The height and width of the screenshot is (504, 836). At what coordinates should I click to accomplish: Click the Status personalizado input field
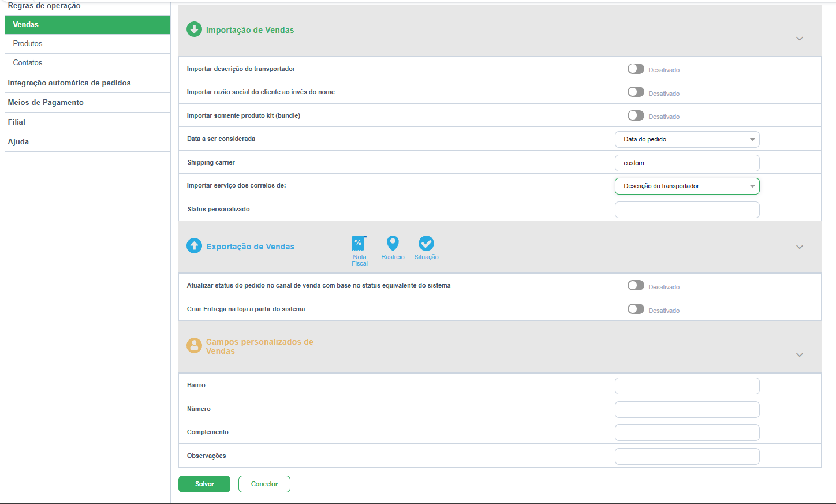[686, 210]
